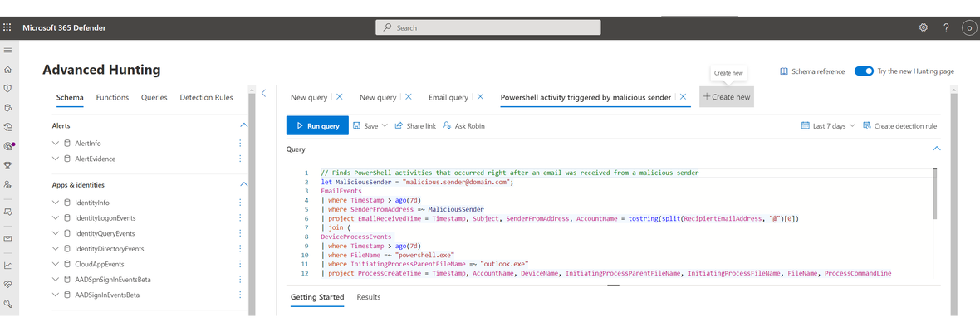Click Create detection rule

pos(900,125)
